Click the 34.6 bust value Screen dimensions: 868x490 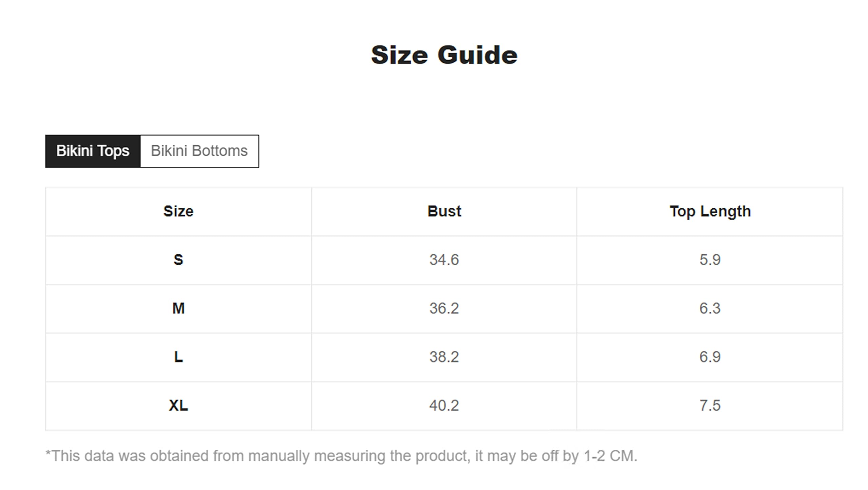[x=444, y=260]
